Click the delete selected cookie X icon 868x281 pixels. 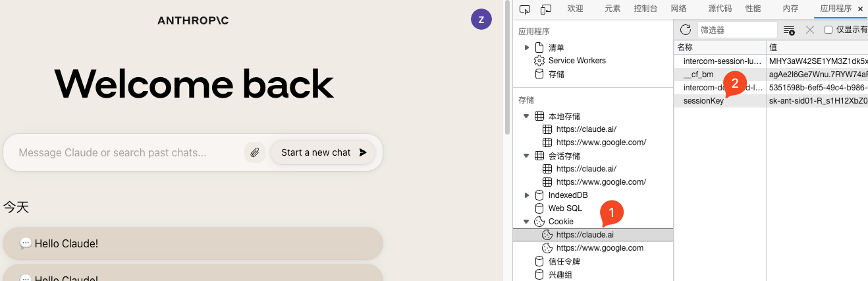click(810, 30)
